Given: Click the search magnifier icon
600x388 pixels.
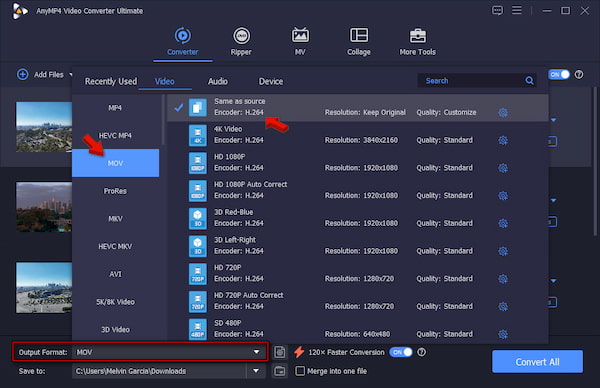Looking at the screenshot, I should click(x=529, y=80).
